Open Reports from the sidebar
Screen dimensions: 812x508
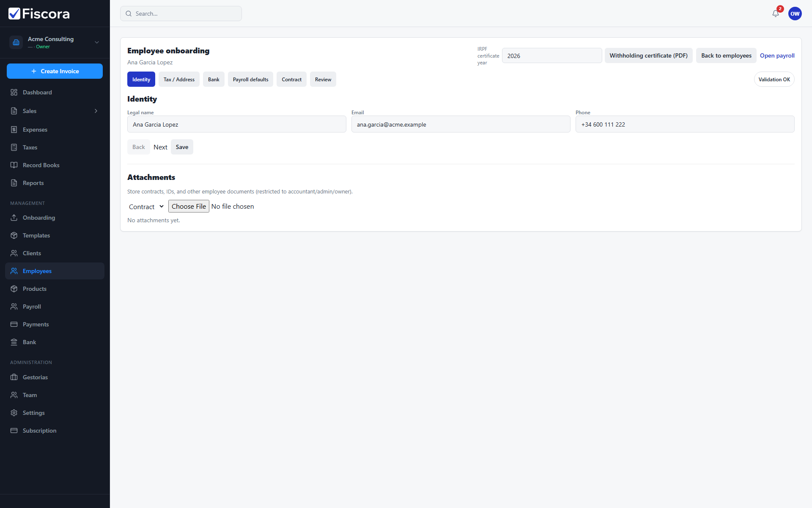(55, 183)
